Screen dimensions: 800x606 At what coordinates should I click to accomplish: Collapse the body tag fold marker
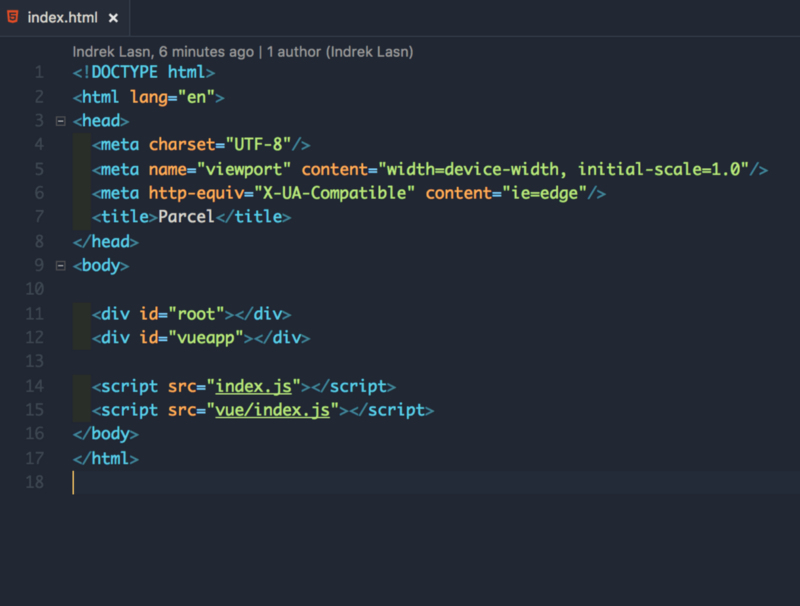(61, 266)
